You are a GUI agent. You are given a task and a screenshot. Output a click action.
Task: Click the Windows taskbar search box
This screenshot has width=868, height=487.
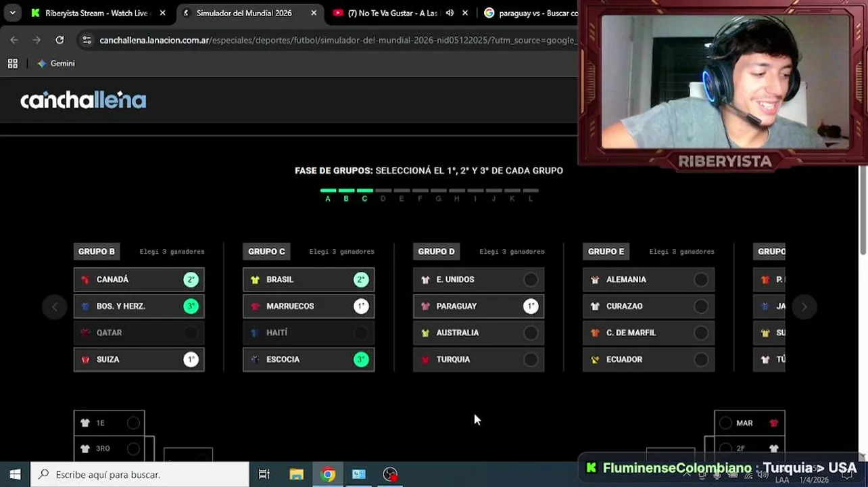click(140, 474)
